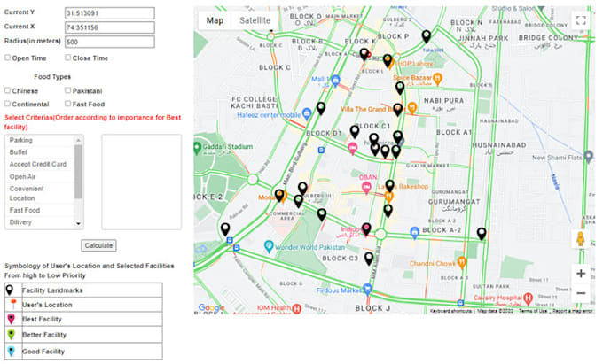This screenshot has height=364, width=603.
Task: Click criteria list scroll up arrow
Action: click(x=78, y=140)
